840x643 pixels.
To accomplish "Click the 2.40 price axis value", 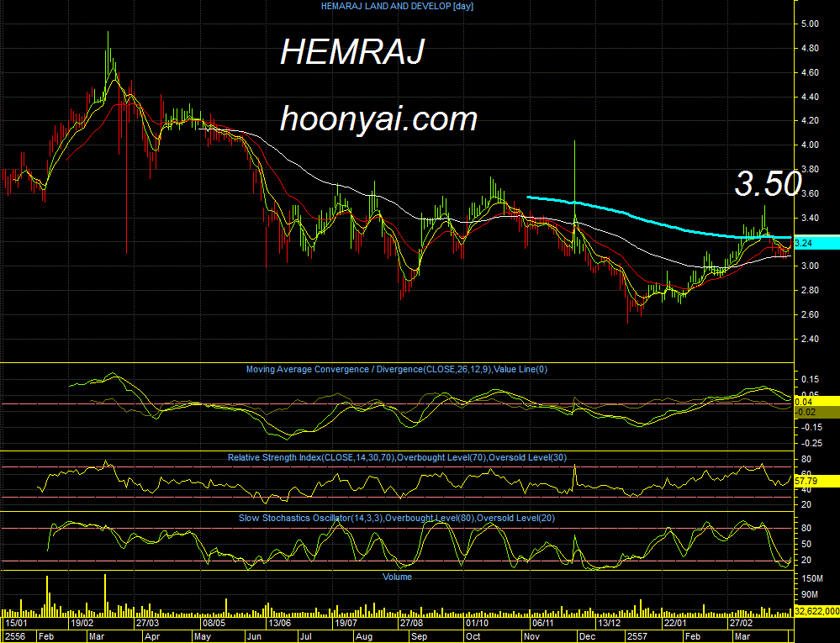I will pos(810,339).
